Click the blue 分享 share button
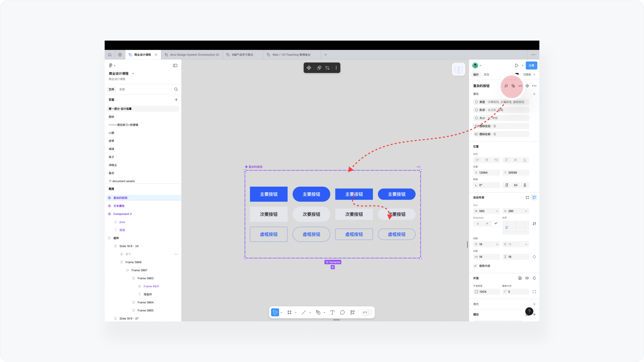Viewport: 644px width, 362px height. point(531,65)
